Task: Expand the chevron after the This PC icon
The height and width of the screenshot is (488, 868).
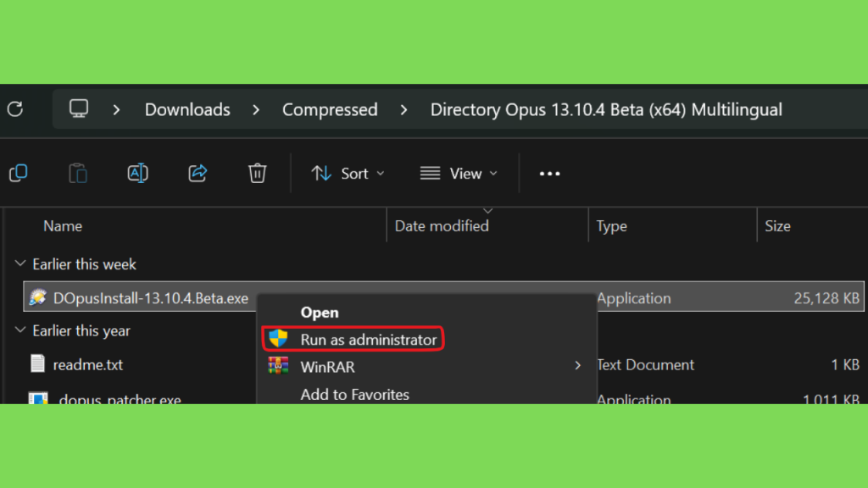Action: tap(116, 109)
